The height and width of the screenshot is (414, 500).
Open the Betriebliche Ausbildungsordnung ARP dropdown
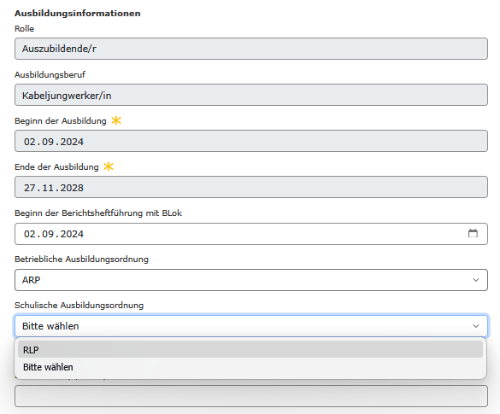251,280
